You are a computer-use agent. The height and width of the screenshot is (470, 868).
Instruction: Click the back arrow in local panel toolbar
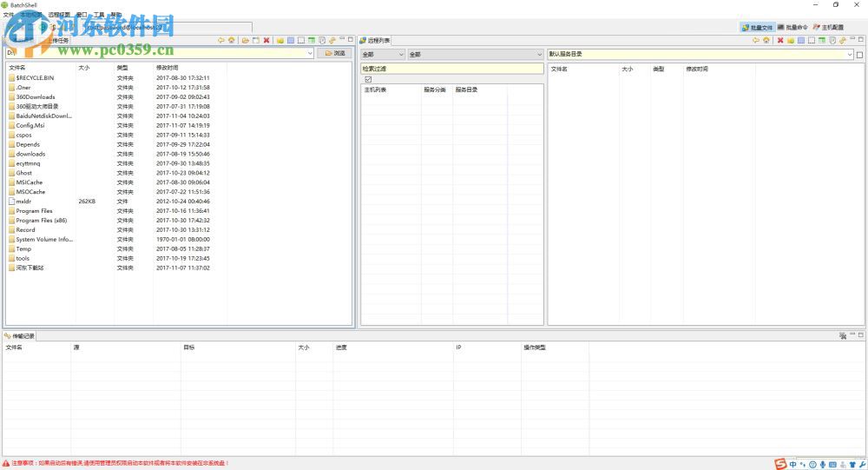tap(220, 41)
